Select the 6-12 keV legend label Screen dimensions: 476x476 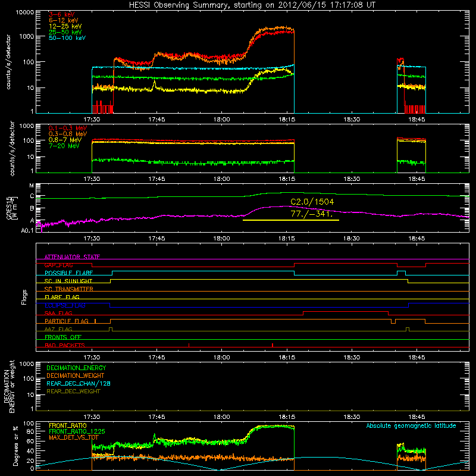63,20
